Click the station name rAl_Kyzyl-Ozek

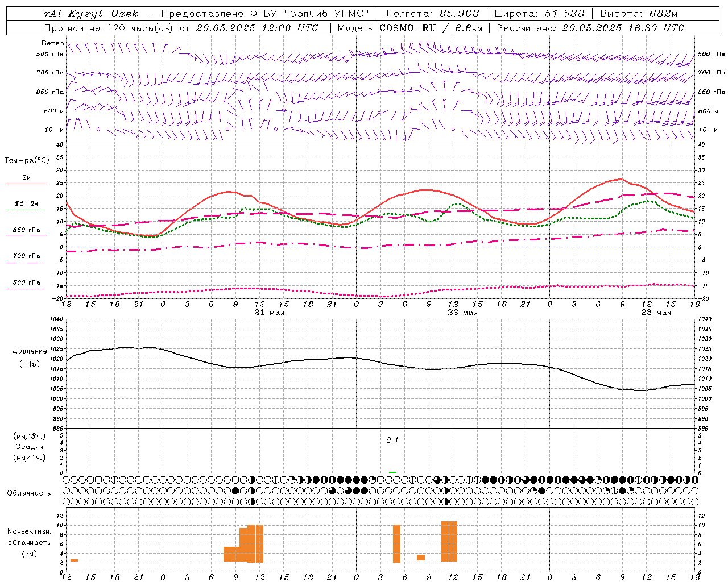[91, 14]
